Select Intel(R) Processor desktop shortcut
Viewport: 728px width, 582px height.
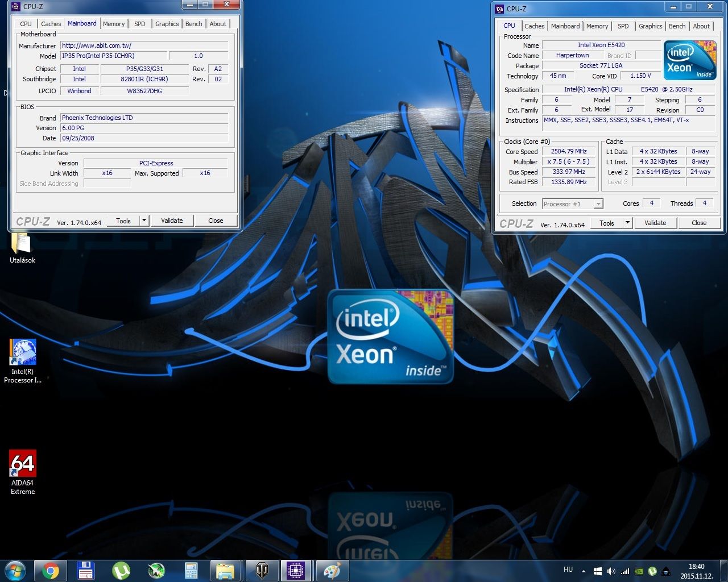pyautogui.click(x=23, y=361)
